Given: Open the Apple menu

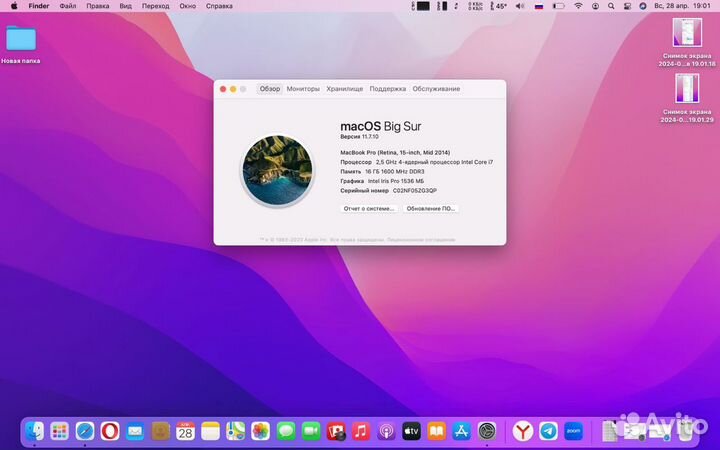Looking at the screenshot, I should [14, 6].
